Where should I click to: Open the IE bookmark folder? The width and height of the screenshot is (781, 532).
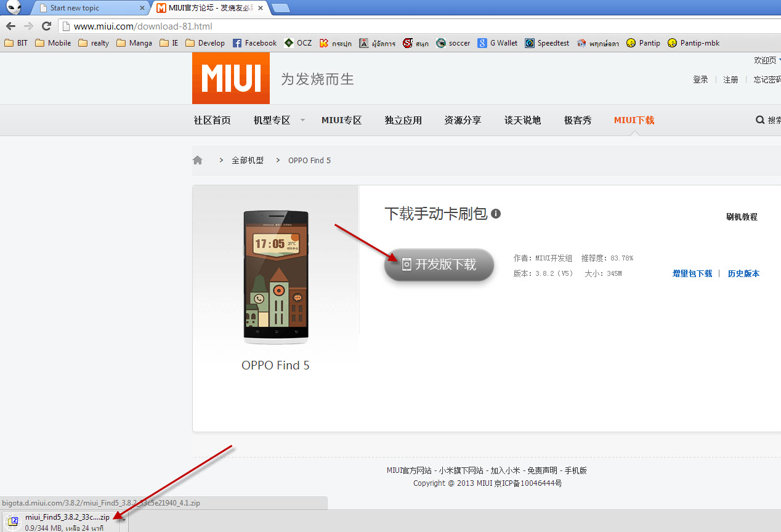169,43
